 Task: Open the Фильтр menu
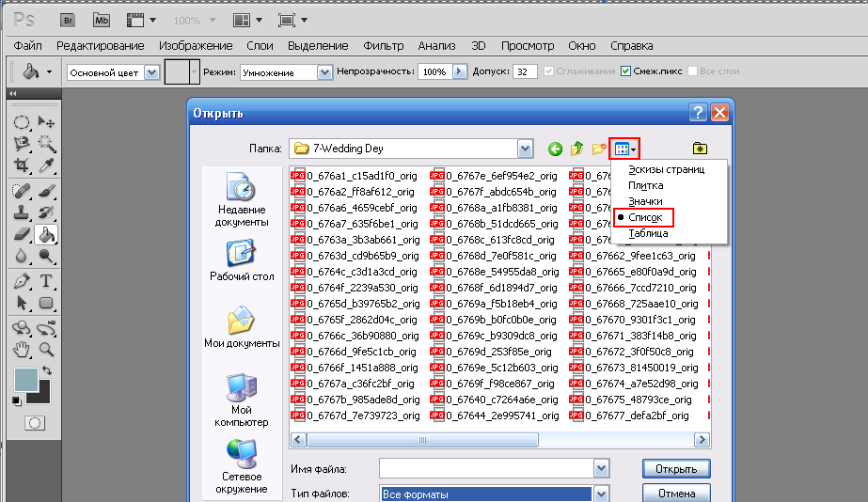(x=383, y=45)
